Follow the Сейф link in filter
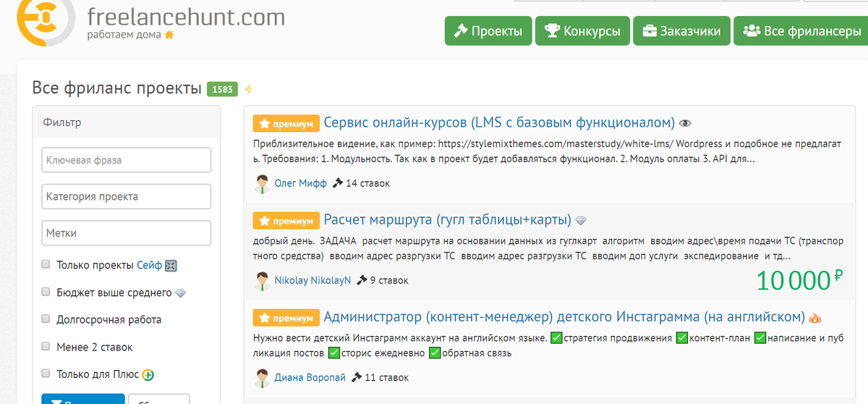Image resolution: width=868 pixels, height=404 pixels. pos(149,266)
